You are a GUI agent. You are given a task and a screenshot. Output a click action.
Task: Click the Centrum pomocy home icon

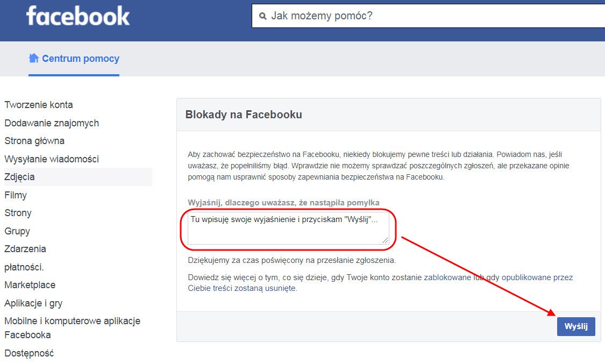[34, 58]
